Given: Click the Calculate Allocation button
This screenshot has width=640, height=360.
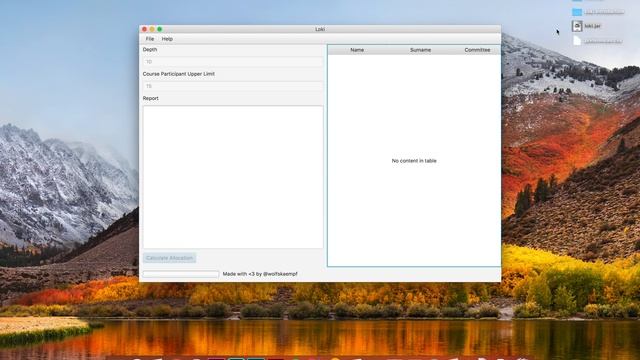Looking at the screenshot, I should 169,258.
